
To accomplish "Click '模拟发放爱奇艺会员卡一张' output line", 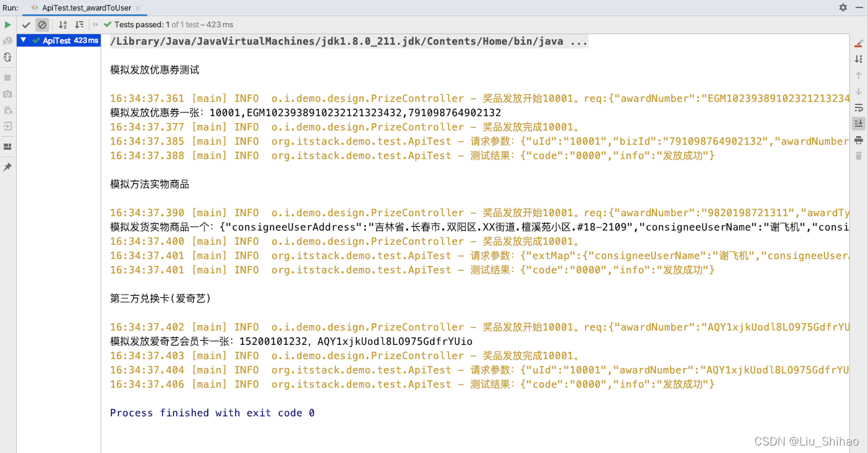I will click(x=291, y=342).
